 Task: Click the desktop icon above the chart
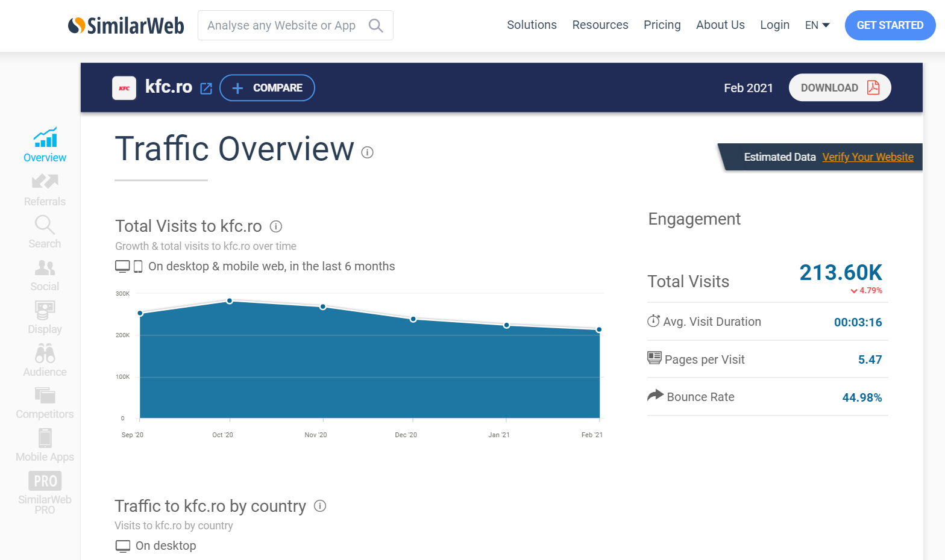tap(122, 266)
